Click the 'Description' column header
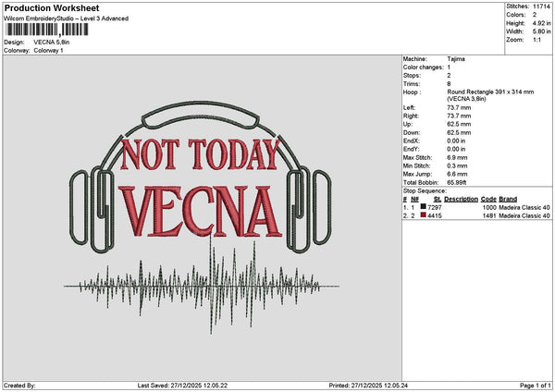 pyautogui.click(x=462, y=199)
